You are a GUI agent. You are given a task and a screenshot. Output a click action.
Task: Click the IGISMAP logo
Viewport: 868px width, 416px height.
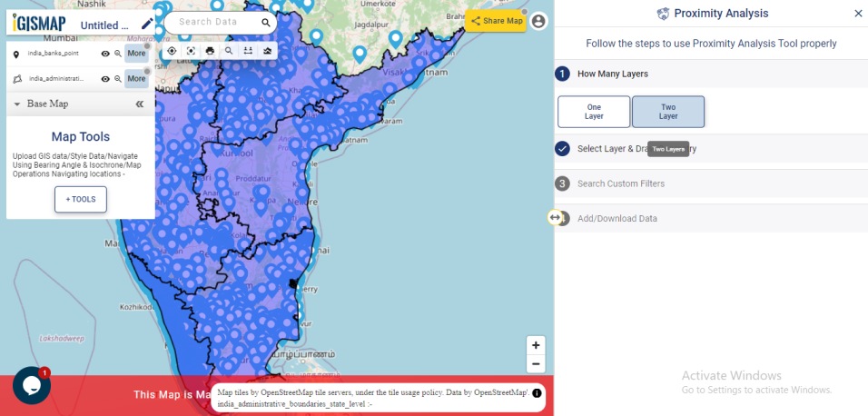(39, 24)
